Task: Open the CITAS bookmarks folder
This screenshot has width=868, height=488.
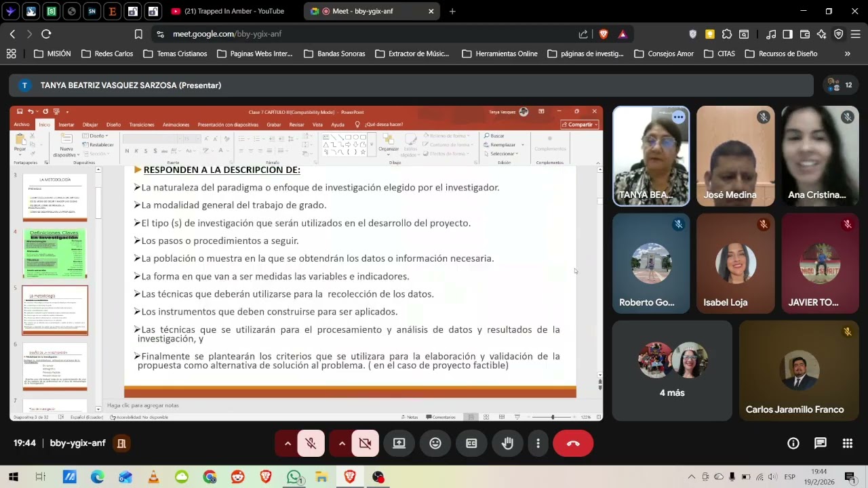Action: (x=719, y=54)
